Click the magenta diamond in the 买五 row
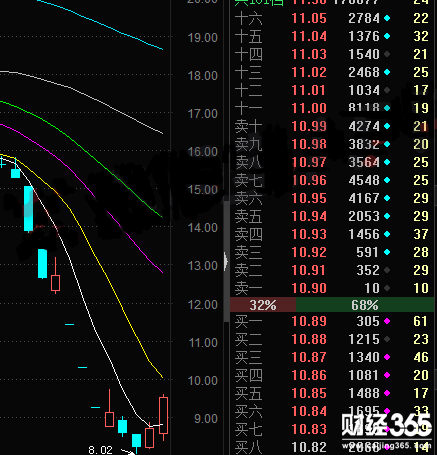The width and height of the screenshot is (437, 455). pos(387,393)
